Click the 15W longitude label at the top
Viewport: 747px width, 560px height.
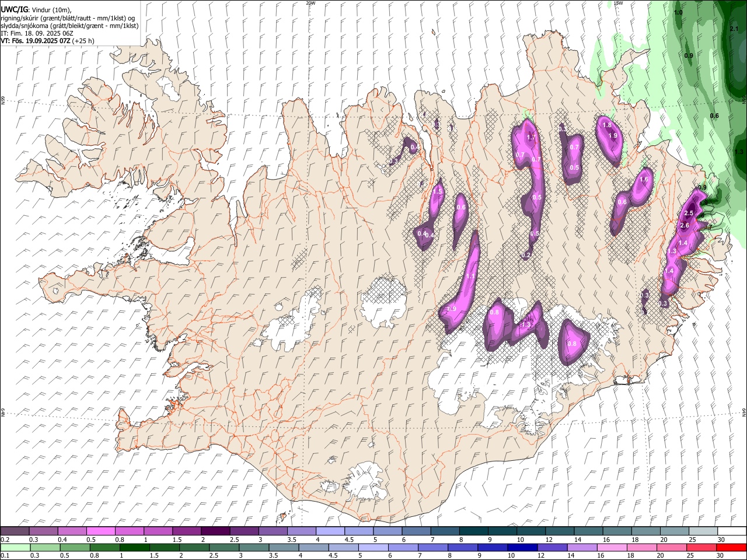point(618,3)
